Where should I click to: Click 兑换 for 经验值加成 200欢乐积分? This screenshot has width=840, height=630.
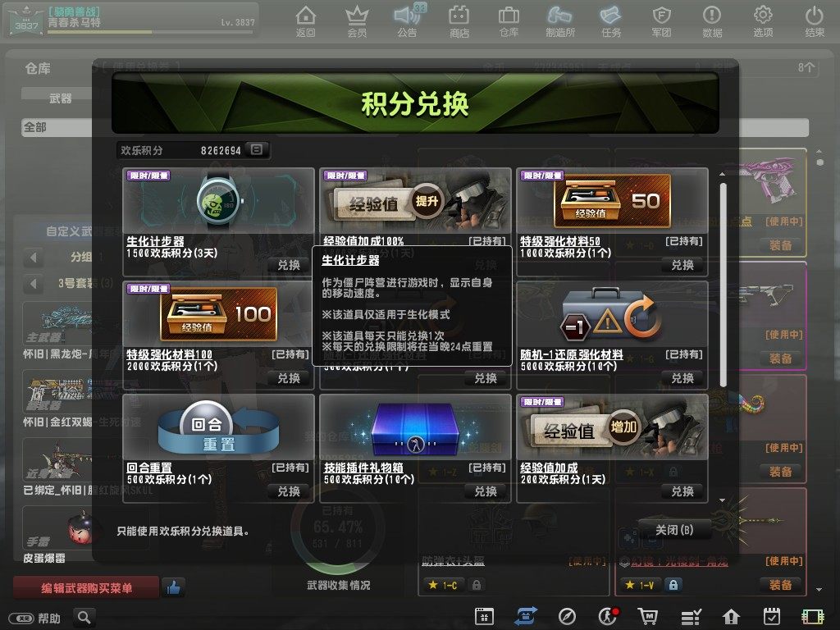click(x=682, y=491)
